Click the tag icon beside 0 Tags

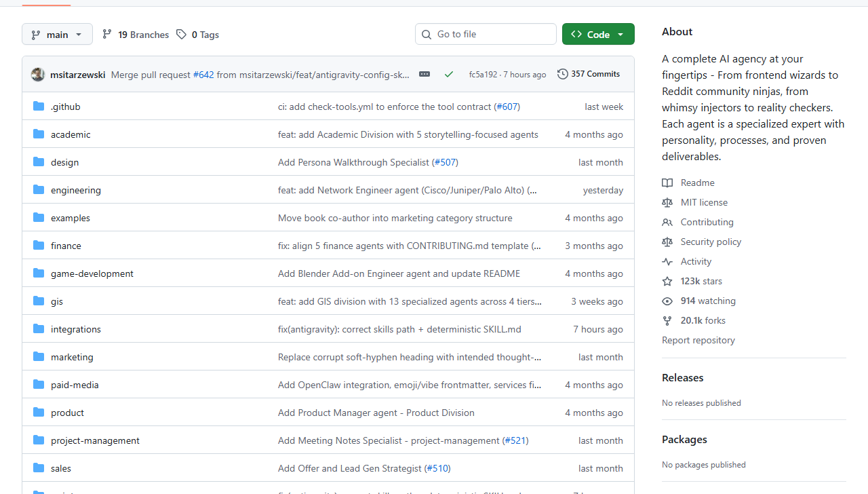point(181,34)
